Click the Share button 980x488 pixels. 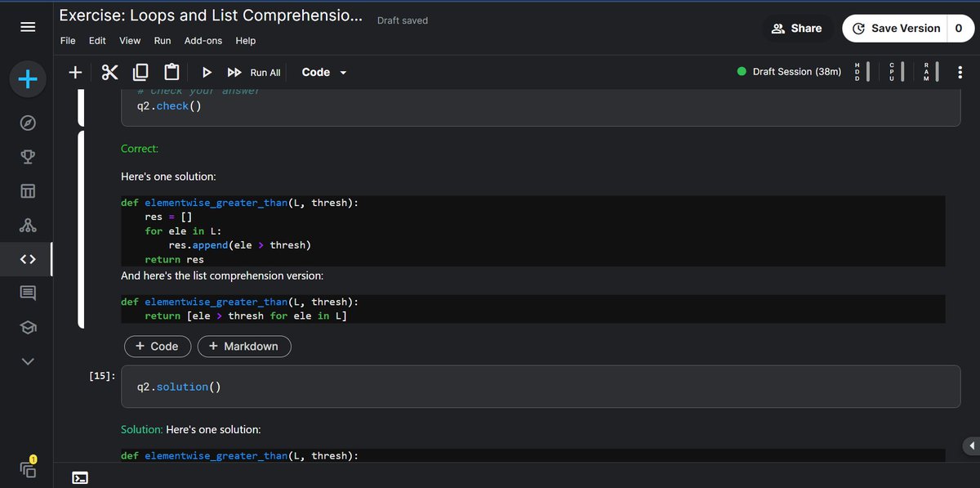point(797,28)
